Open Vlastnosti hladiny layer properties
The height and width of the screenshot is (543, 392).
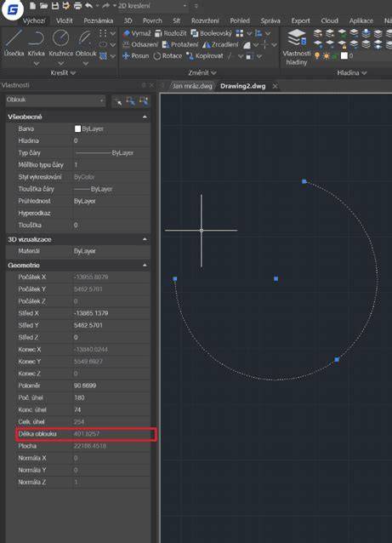click(297, 48)
